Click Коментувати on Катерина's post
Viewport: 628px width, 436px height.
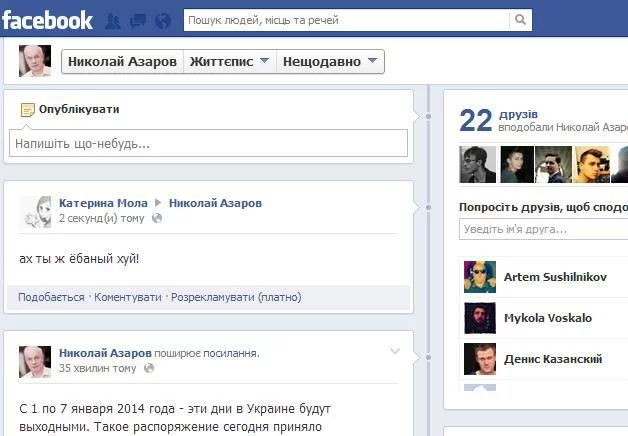[x=128, y=297]
